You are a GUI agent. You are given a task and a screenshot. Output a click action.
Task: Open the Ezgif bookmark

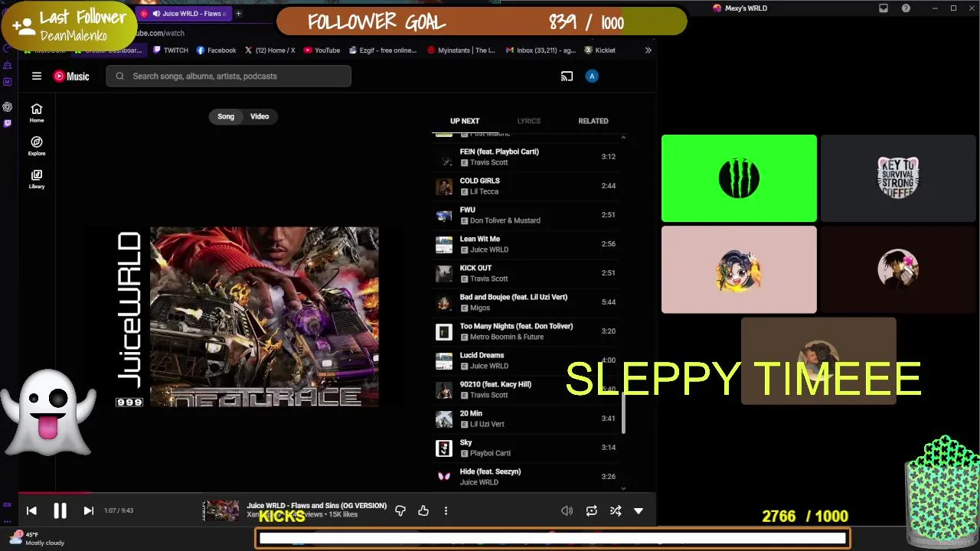coord(382,51)
